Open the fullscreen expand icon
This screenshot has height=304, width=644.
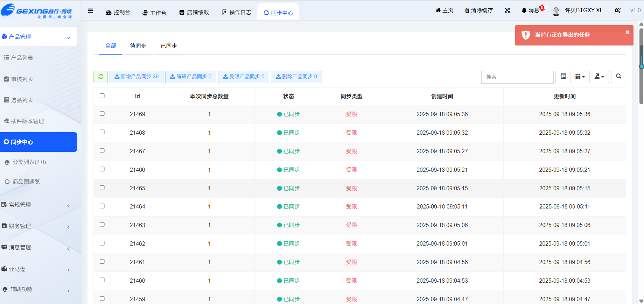(x=507, y=10)
